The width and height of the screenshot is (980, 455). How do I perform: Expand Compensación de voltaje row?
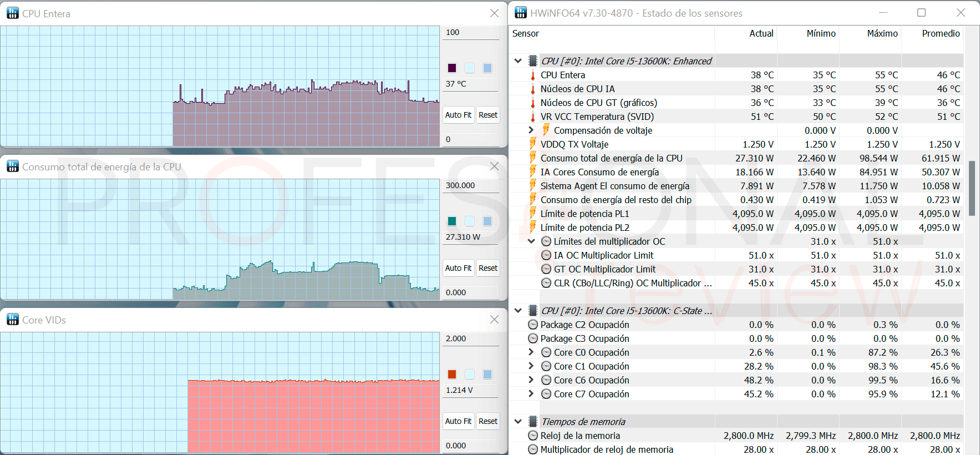coord(531,130)
